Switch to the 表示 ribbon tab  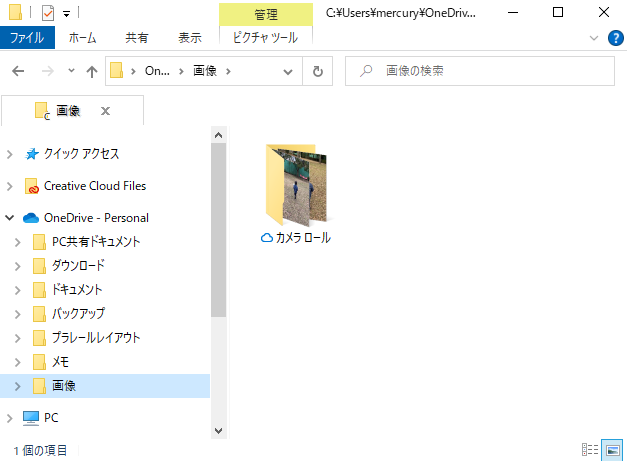point(190,38)
